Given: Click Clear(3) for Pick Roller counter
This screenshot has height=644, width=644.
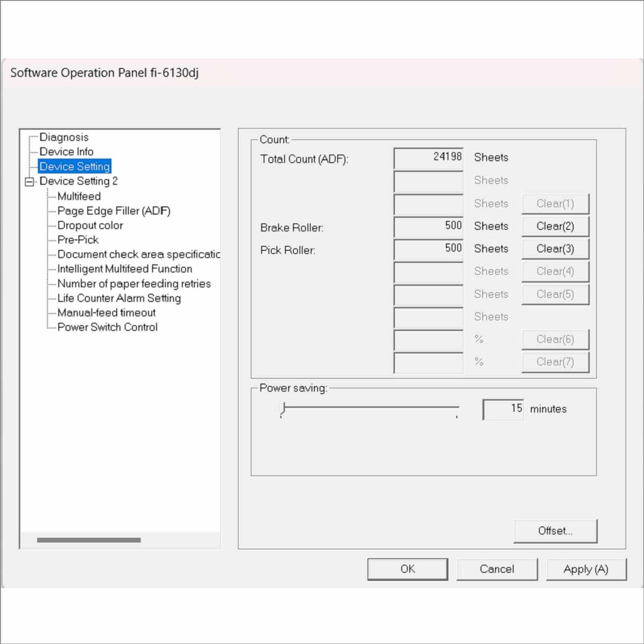Looking at the screenshot, I should [555, 249].
